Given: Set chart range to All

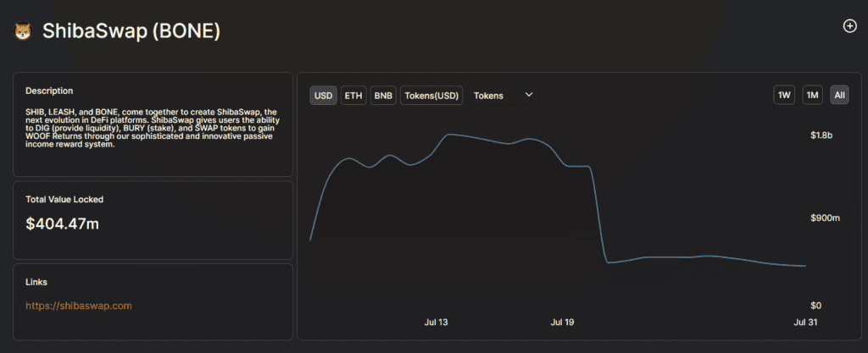Looking at the screenshot, I should 839,96.
